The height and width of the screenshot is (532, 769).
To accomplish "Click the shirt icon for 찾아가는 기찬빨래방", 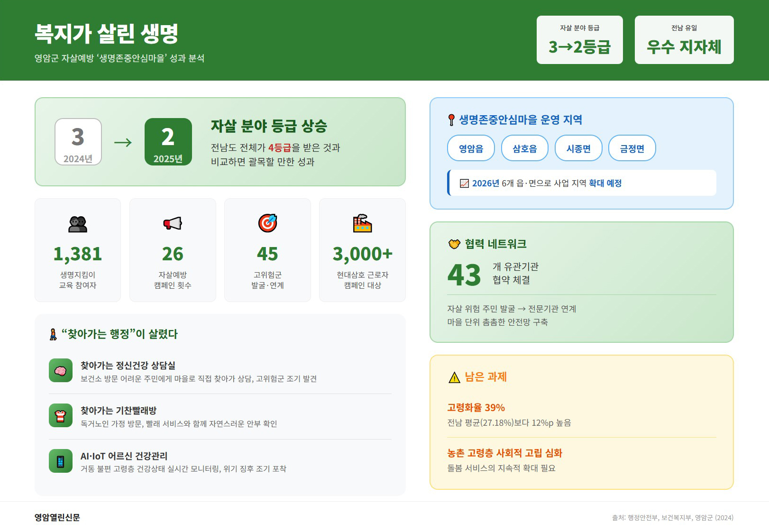I will click(x=61, y=416).
